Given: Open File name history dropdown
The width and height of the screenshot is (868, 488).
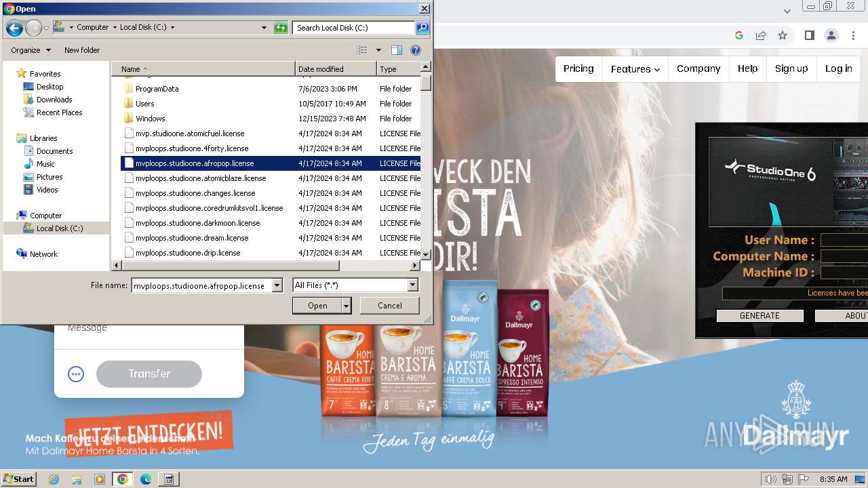Looking at the screenshot, I should (277, 285).
